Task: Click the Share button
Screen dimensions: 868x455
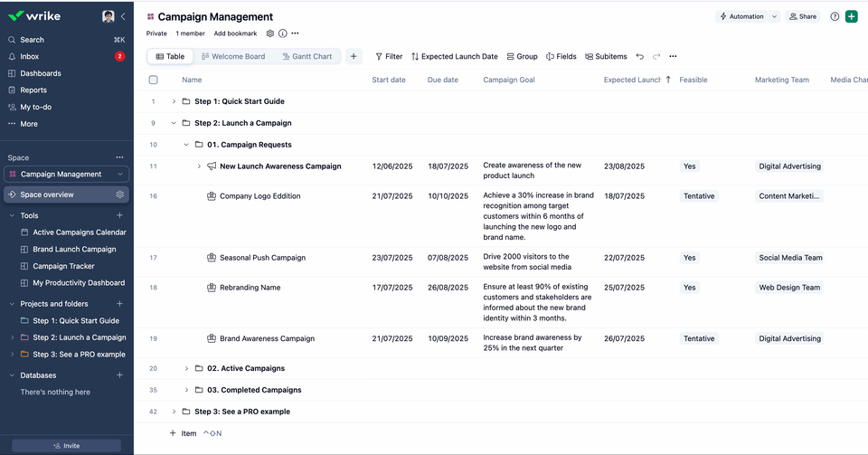Action: [802, 16]
